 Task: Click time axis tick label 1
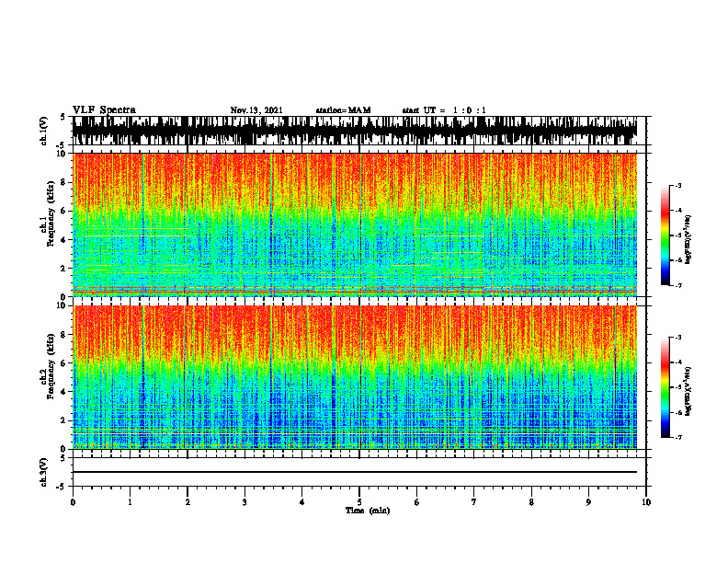pyautogui.click(x=130, y=502)
